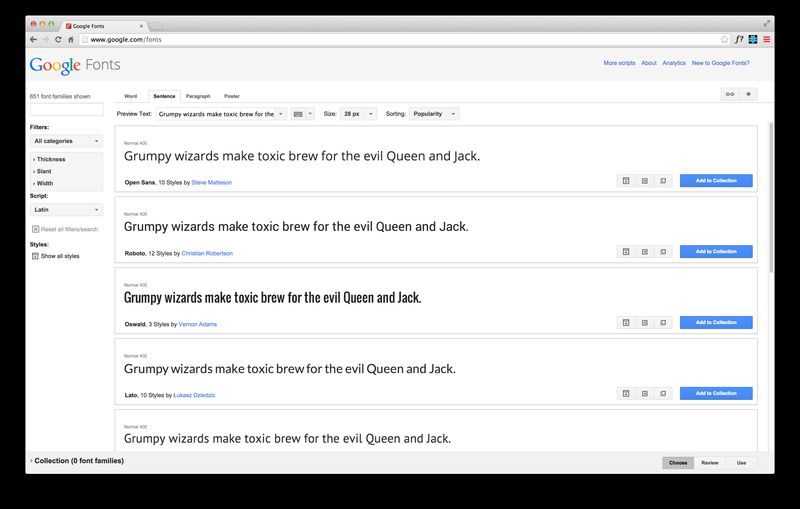Click the Oswald sample sentence
The image size is (800, 509).
point(272,298)
